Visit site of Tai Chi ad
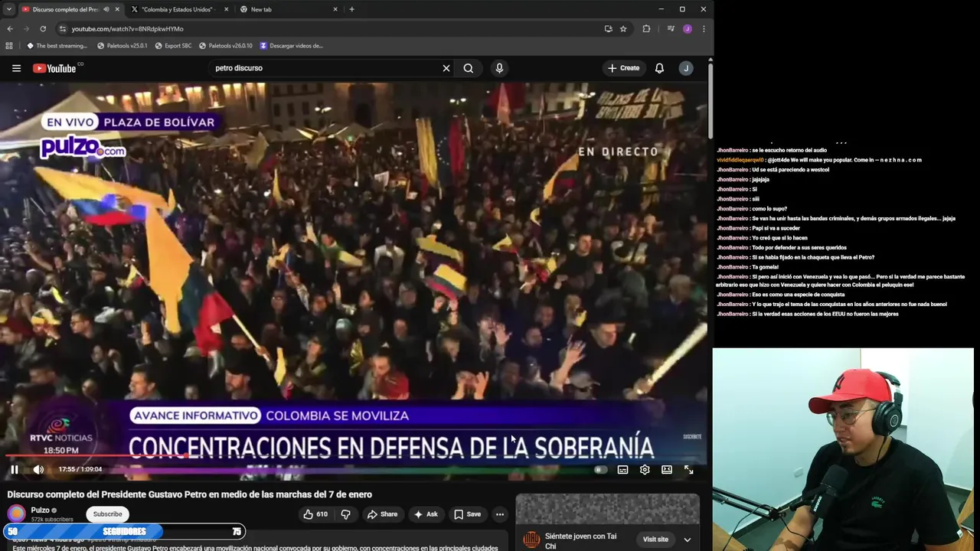The width and height of the screenshot is (980, 551). [655, 540]
